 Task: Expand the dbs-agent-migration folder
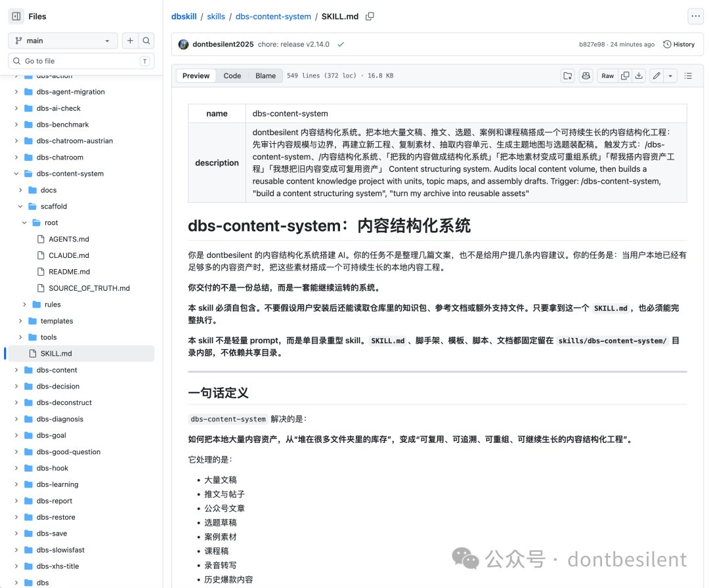tap(16, 92)
